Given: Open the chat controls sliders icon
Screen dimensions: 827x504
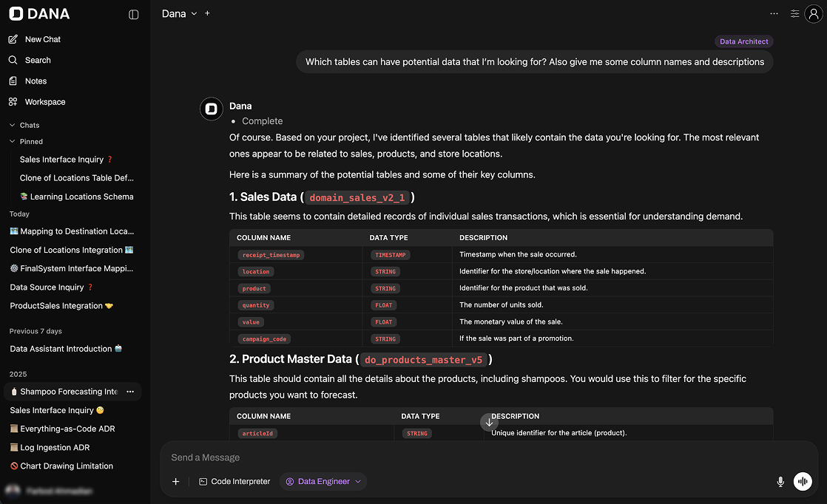Looking at the screenshot, I should (794, 14).
